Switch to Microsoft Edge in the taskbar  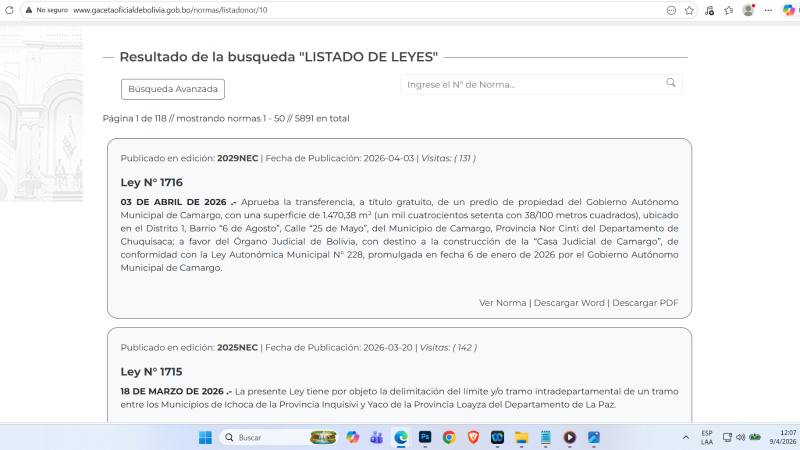coord(401,438)
